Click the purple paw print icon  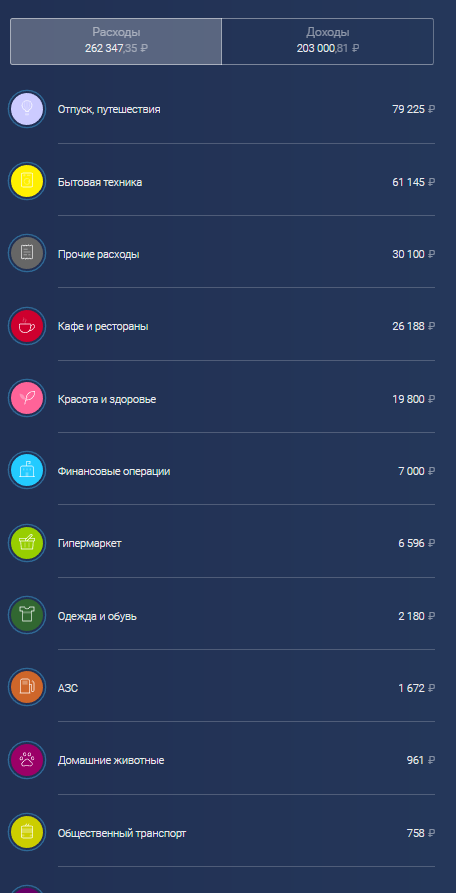point(27,760)
